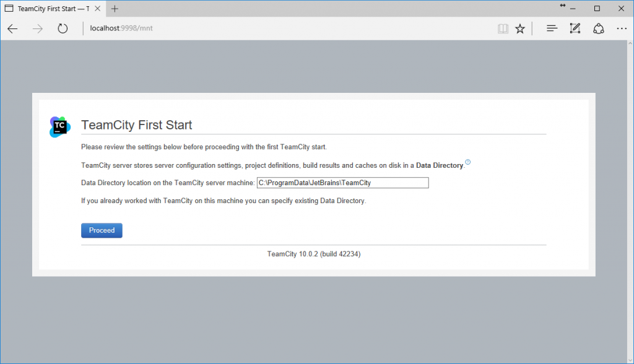Reload the page with the refresh icon
634x364 pixels.
click(x=63, y=28)
